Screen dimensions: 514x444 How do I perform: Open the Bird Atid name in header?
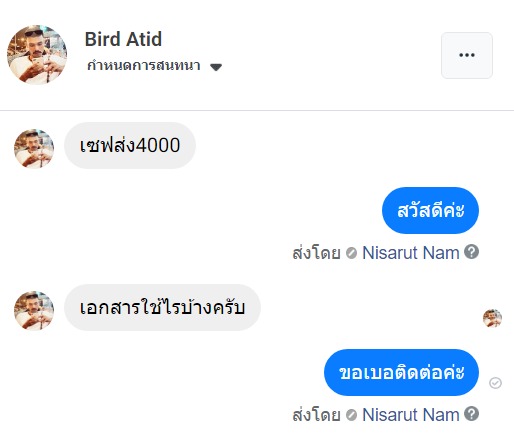[123, 39]
